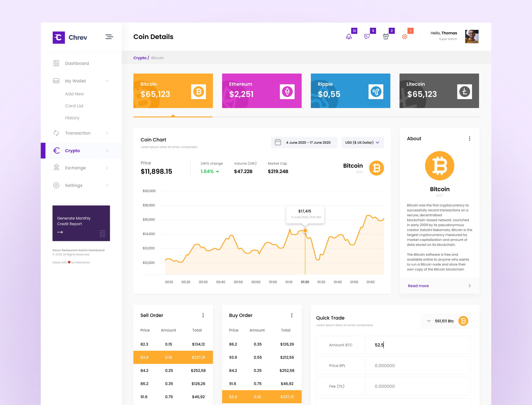
Task: Open the Quick Trade Btc dropdown
Action: click(x=429, y=321)
